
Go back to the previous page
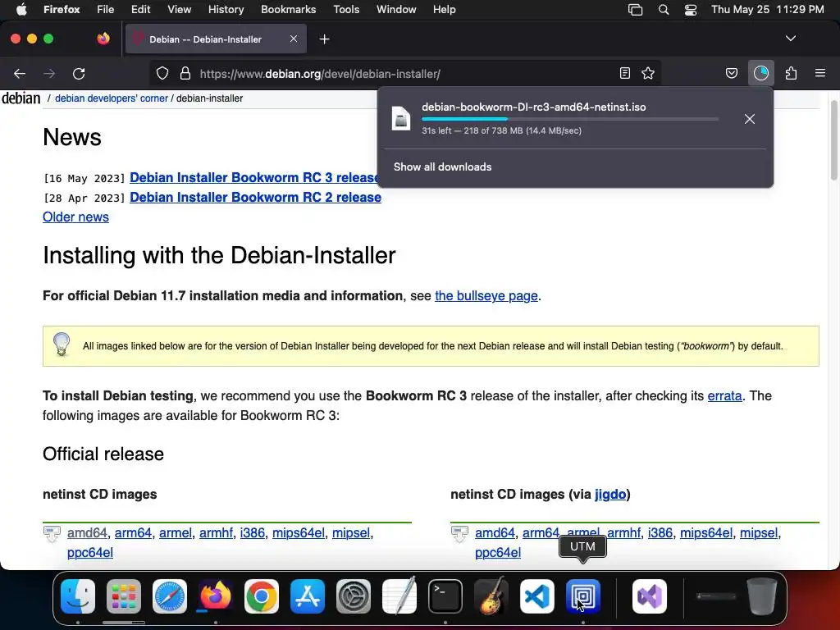(x=20, y=73)
